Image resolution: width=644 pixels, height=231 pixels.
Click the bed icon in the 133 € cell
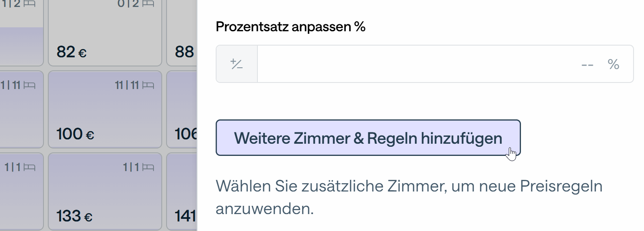[x=148, y=167]
